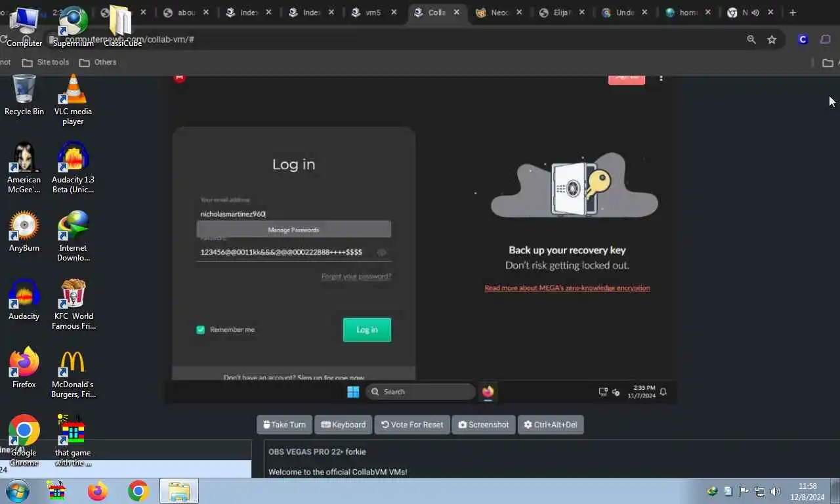840x504 pixels.
Task: Switch to Chrome in the Windows 7 taskbar
Action: (138, 491)
